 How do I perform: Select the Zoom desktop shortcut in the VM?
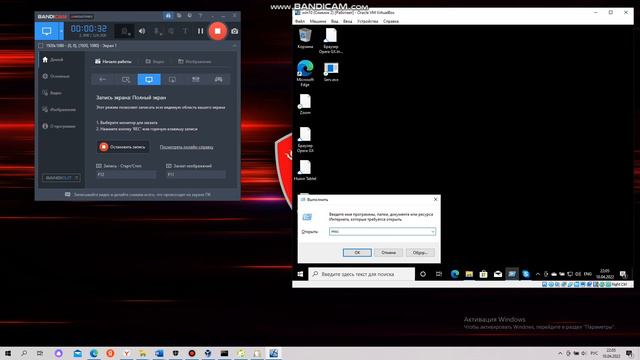(305, 104)
